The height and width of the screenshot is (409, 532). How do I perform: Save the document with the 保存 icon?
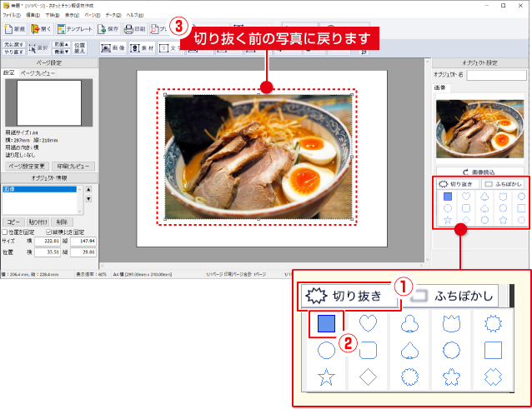pyautogui.click(x=108, y=29)
